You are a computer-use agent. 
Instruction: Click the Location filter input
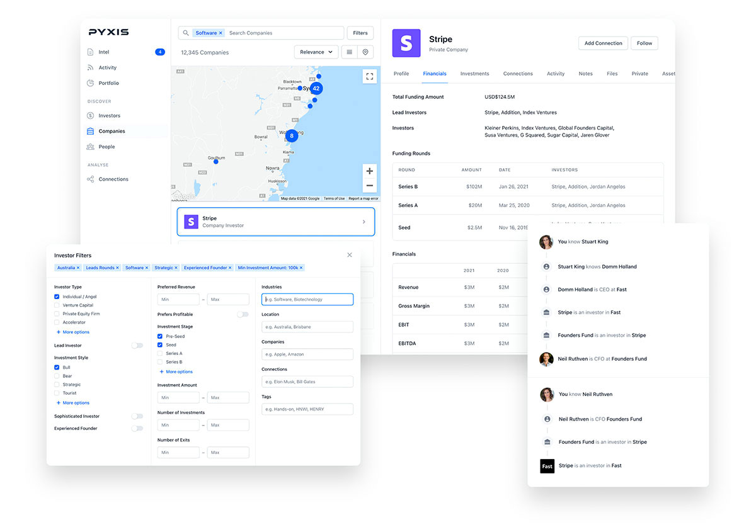[307, 327]
